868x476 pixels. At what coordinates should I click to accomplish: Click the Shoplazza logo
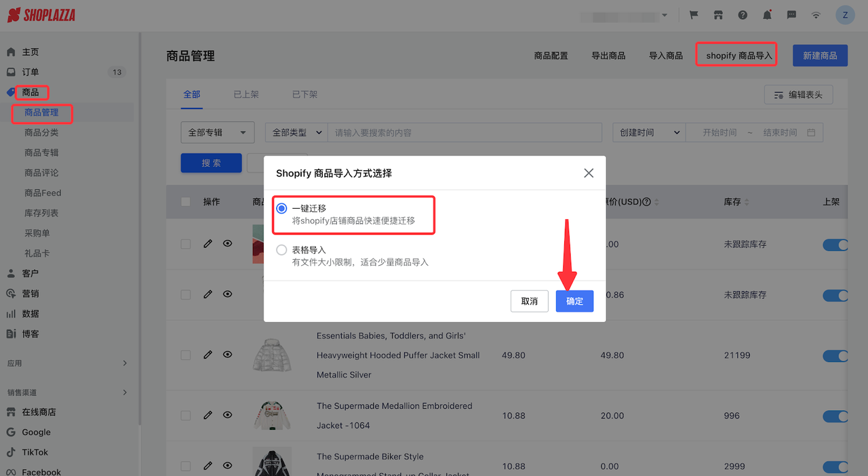click(x=41, y=14)
